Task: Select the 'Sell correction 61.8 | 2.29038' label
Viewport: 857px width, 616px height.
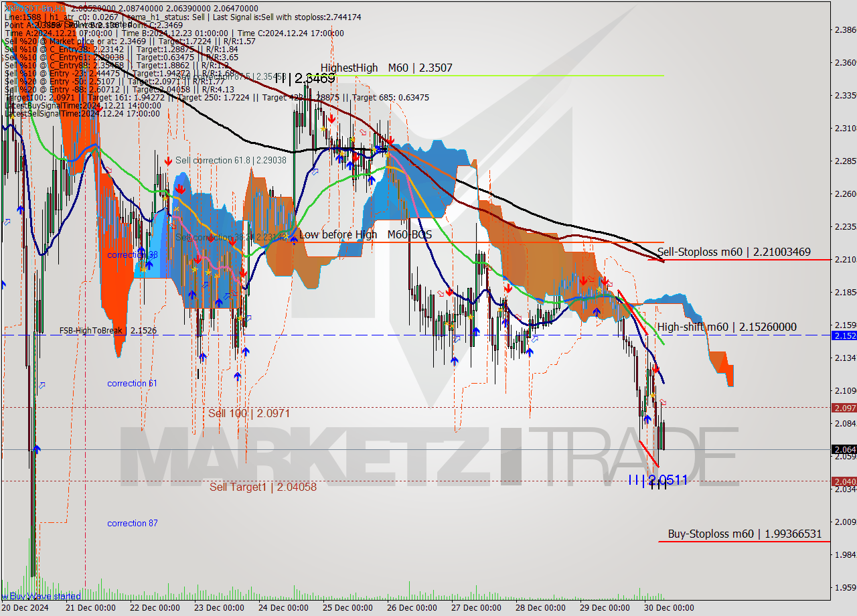Action: click(x=231, y=161)
